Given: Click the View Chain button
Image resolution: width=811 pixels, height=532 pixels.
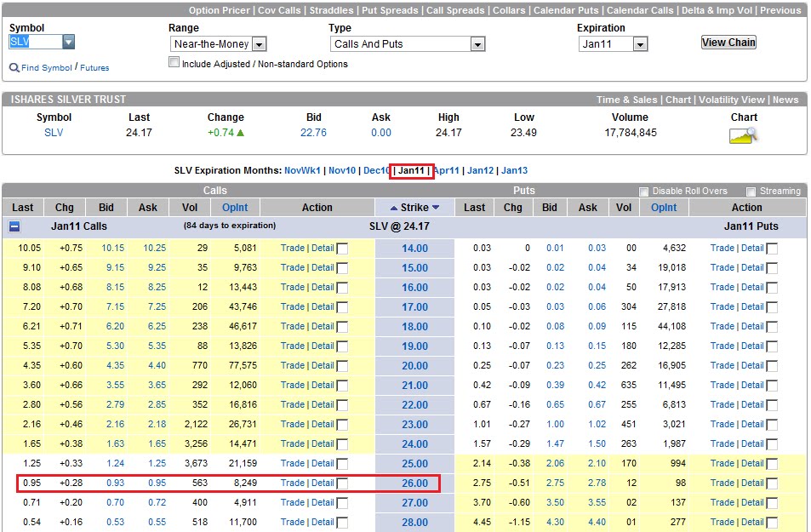Looking at the screenshot, I should [728, 43].
